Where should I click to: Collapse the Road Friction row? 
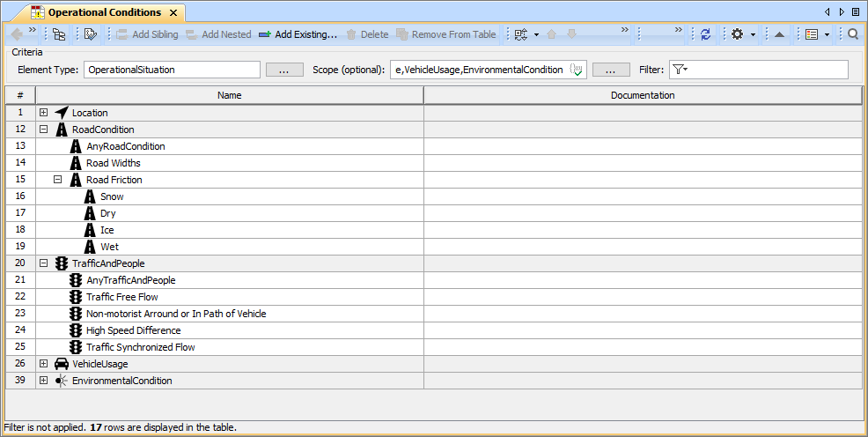(57, 180)
